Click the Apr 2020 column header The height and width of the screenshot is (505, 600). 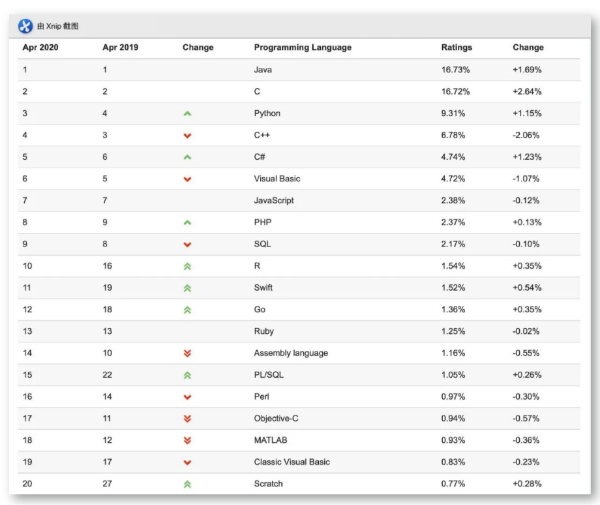point(40,48)
